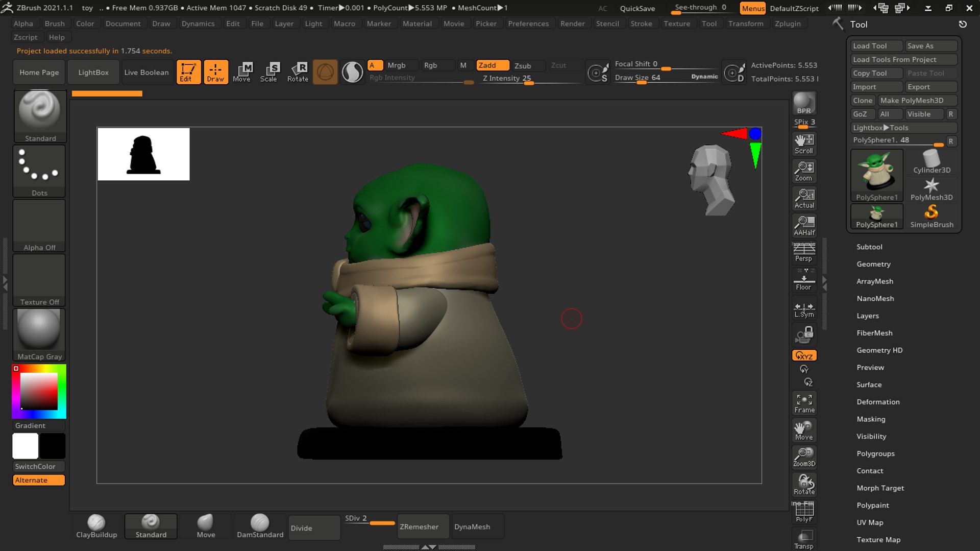Click the Draw Size slider
The width and height of the screenshot is (980, 551).
(666, 78)
